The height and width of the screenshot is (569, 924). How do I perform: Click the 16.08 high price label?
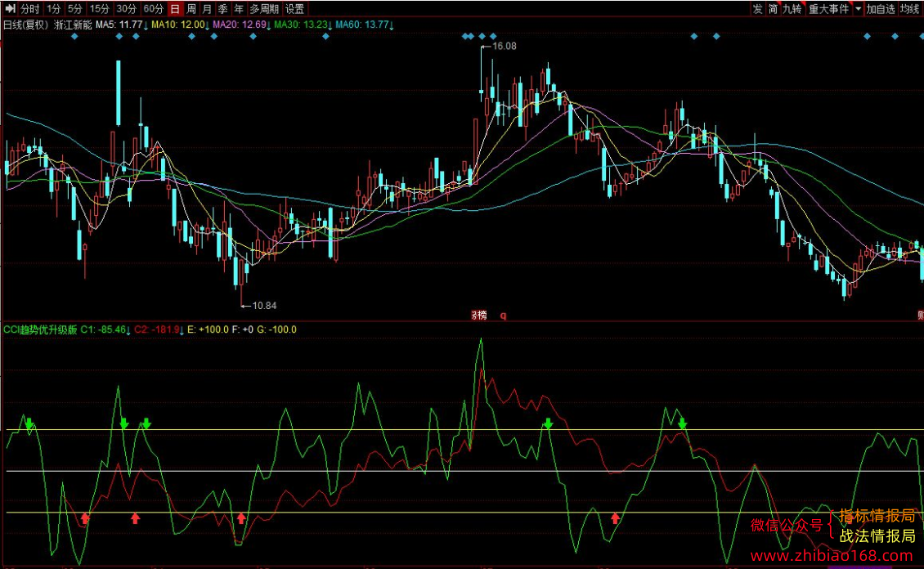coord(504,46)
